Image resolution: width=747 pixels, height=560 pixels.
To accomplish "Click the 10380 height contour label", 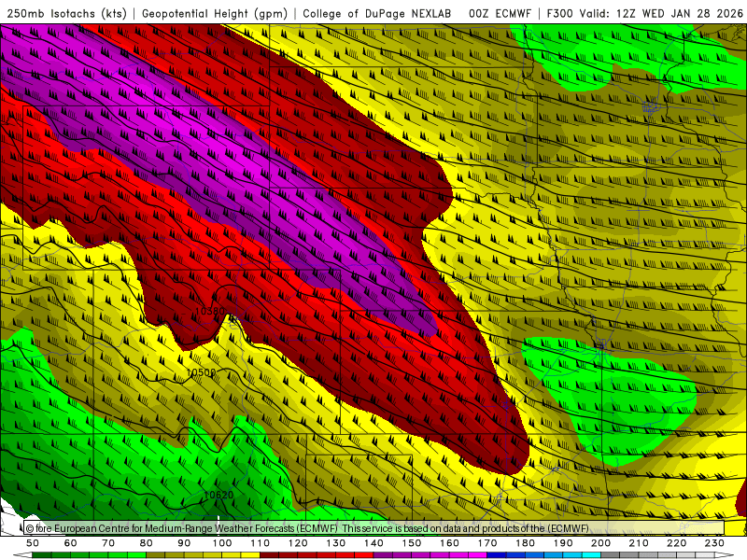I will tap(209, 312).
